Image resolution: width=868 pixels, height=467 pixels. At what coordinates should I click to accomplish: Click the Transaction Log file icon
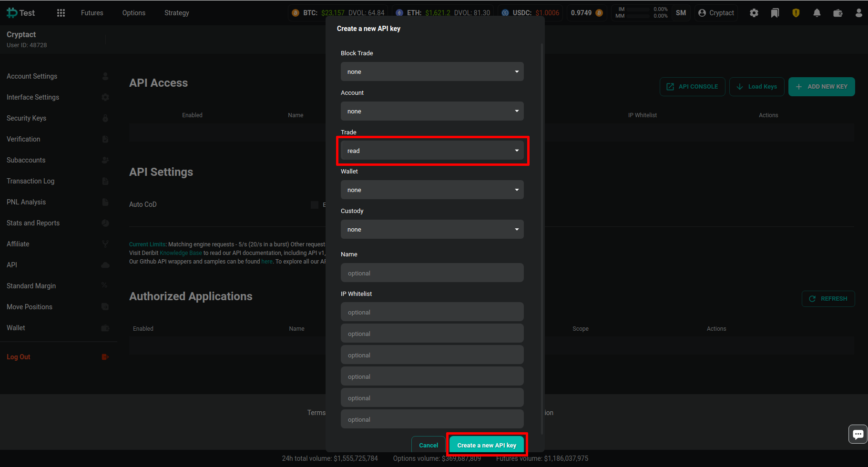pyautogui.click(x=105, y=181)
